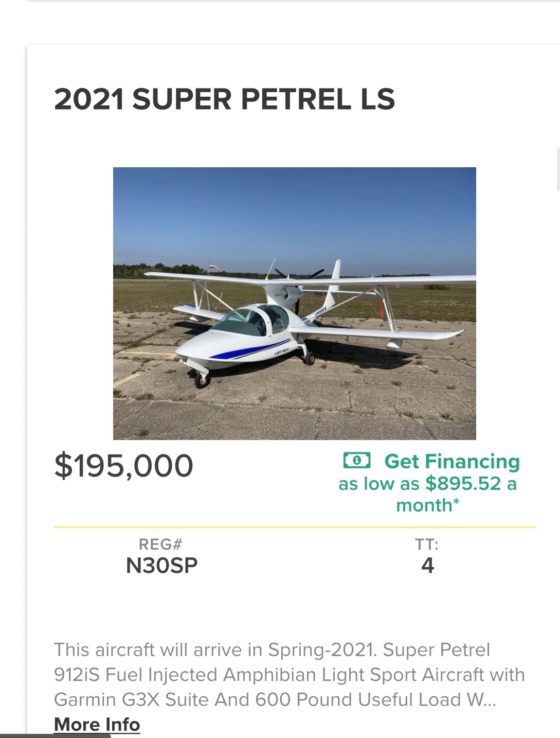Image resolution: width=560 pixels, height=738 pixels.
Task: Click the $895.52 monthly payment text
Action: pyautogui.click(x=463, y=484)
